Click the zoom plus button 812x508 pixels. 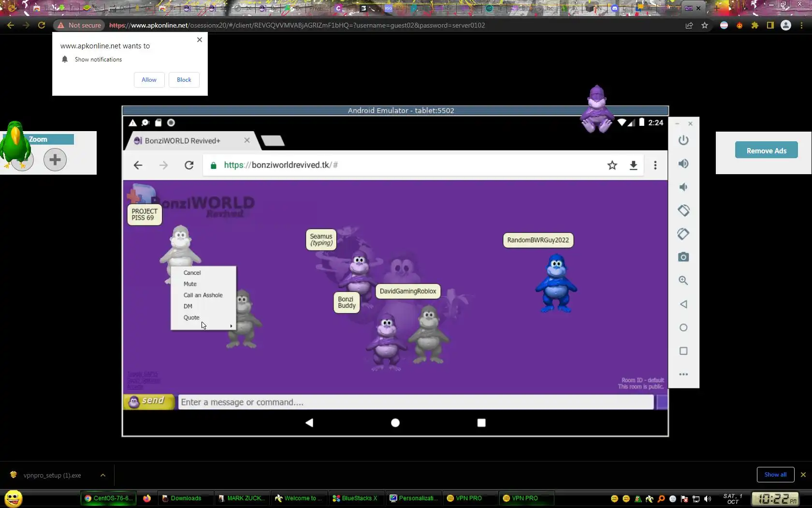pos(55,159)
